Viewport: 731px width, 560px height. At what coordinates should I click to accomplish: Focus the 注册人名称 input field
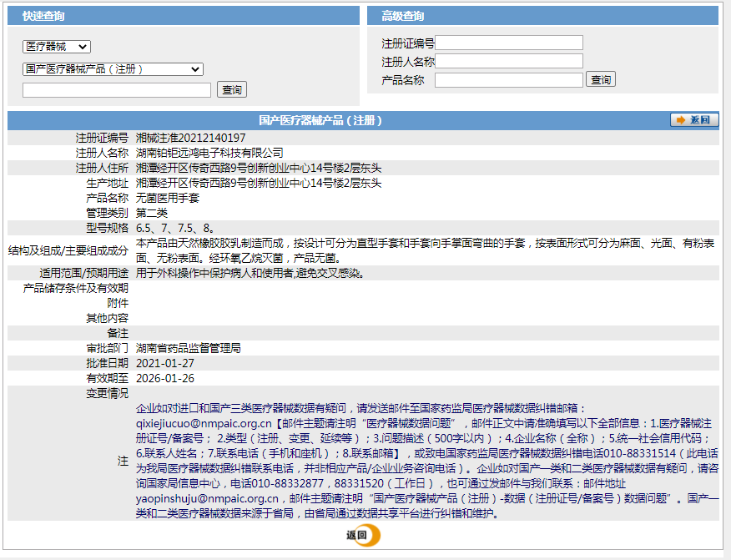[509, 61]
